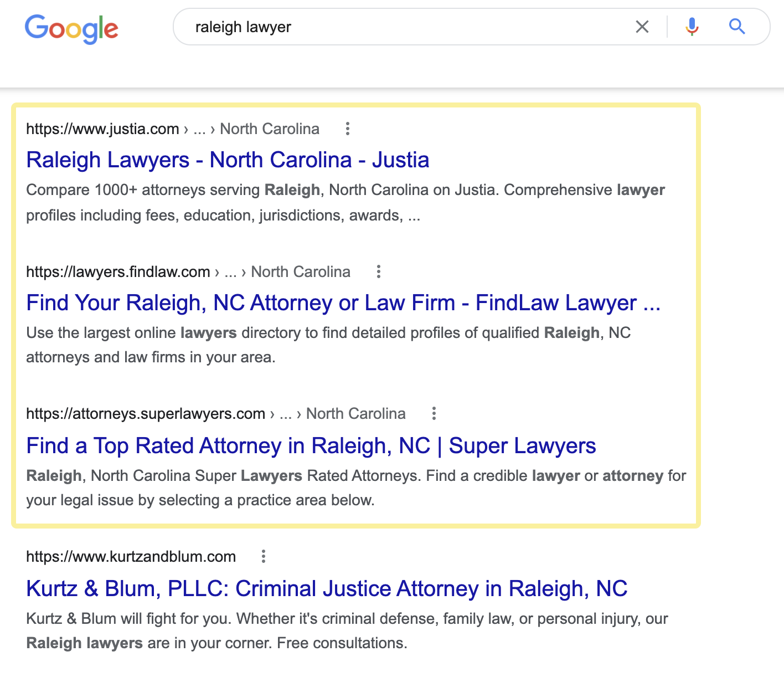Click the lawyers.findlaw.com URL breadcrumb
The image size is (784, 677).
(118, 272)
